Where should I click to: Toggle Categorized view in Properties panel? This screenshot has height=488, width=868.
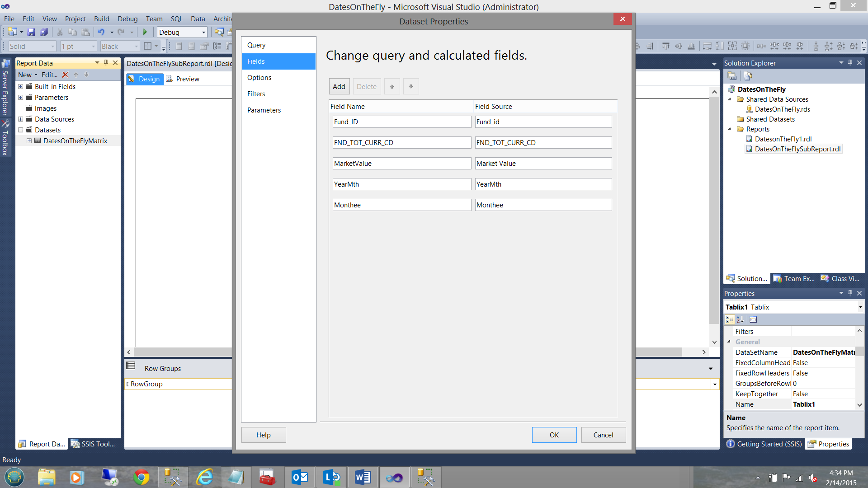coord(729,319)
